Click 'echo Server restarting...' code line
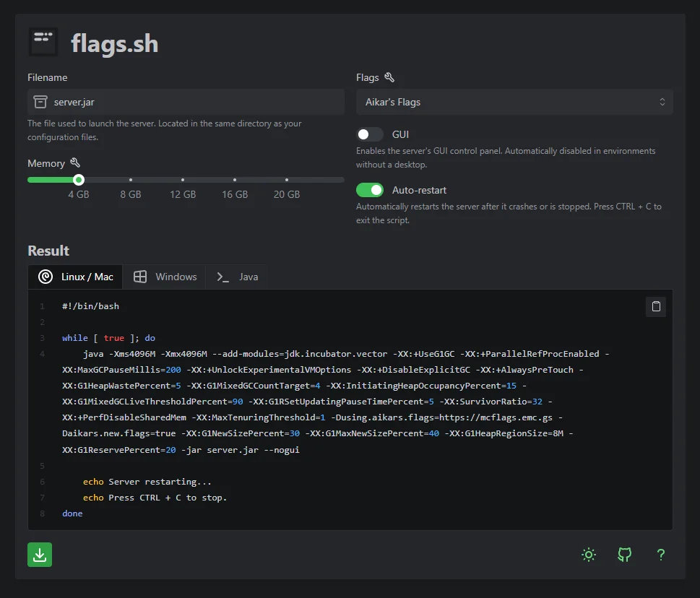The width and height of the screenshot is (700, 598). tap(147, 482)
